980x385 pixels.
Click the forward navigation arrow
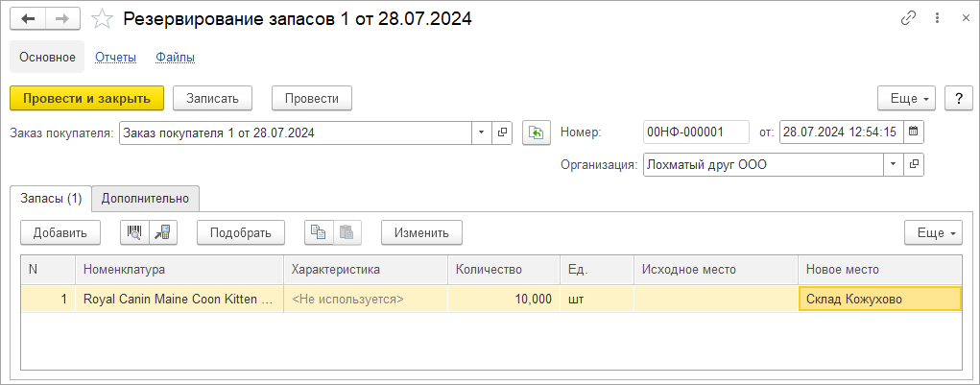point(61,18)
